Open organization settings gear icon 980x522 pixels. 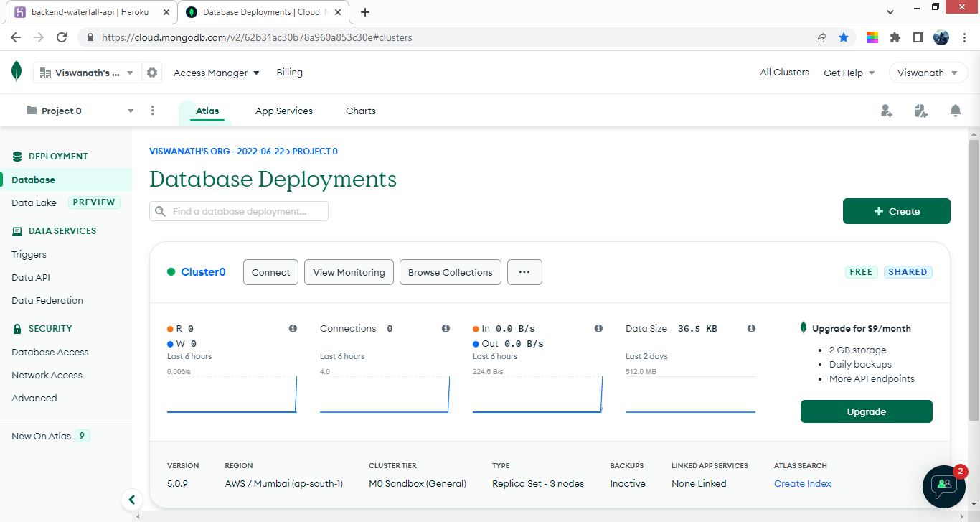click(x=151, y=73)
